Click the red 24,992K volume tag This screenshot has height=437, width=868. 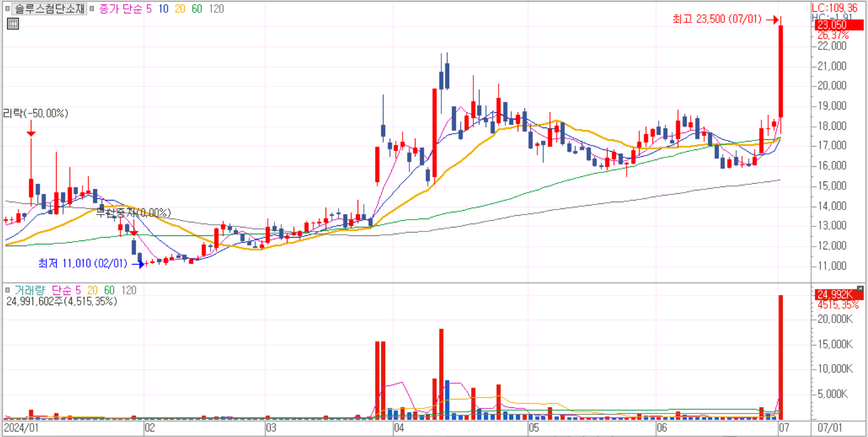tap(839, 295)
